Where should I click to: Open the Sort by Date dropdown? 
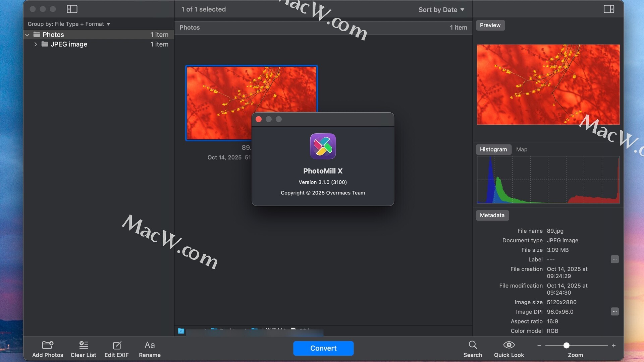coord(441,10)
